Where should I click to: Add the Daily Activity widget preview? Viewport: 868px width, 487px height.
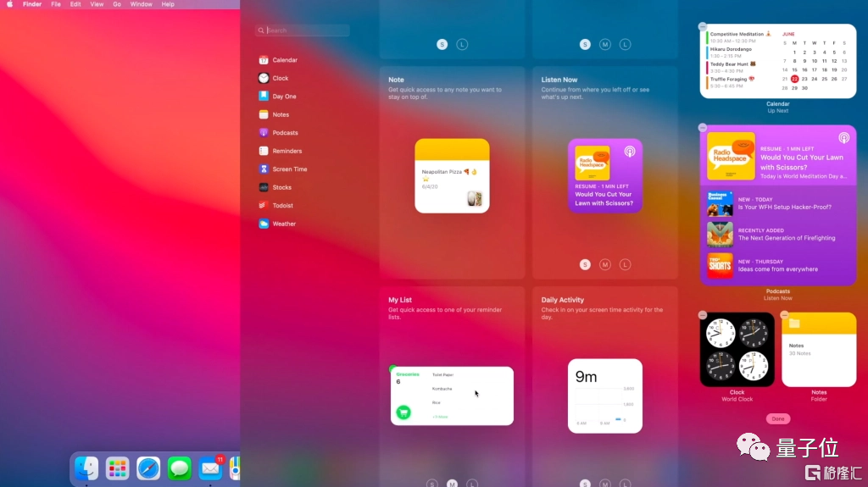(604, 396)
